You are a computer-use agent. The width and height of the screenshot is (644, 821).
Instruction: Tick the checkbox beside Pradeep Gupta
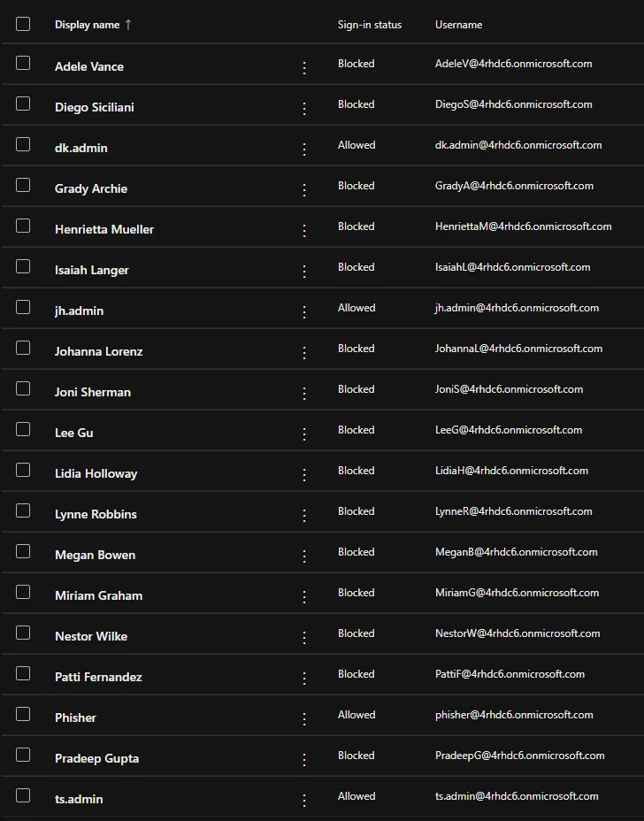click(x=23, y=755)
